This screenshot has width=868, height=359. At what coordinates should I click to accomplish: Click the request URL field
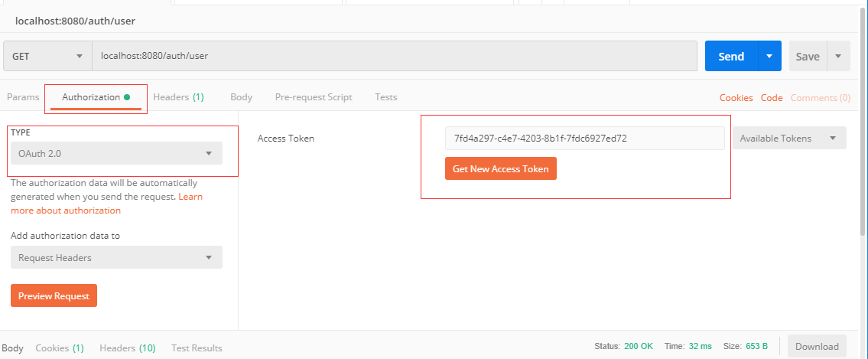tap(394, 56)
